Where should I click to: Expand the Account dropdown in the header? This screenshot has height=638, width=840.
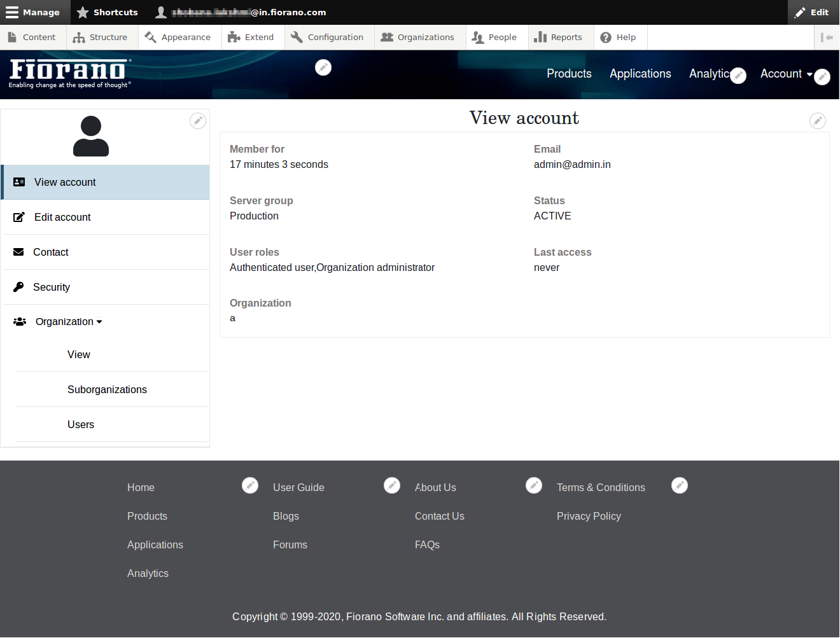786,74
